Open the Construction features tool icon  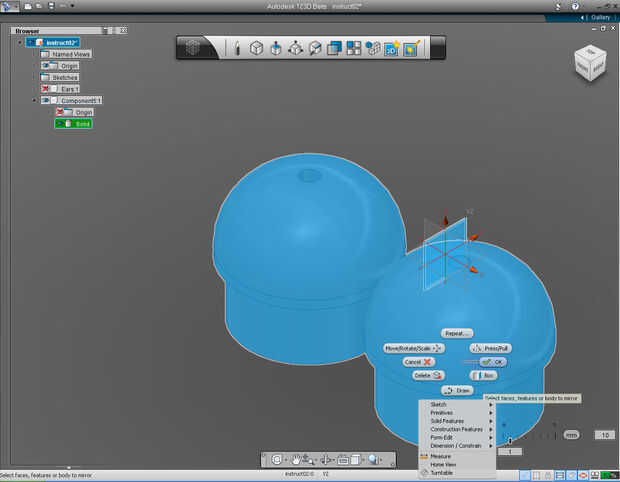tap(295, 48)
